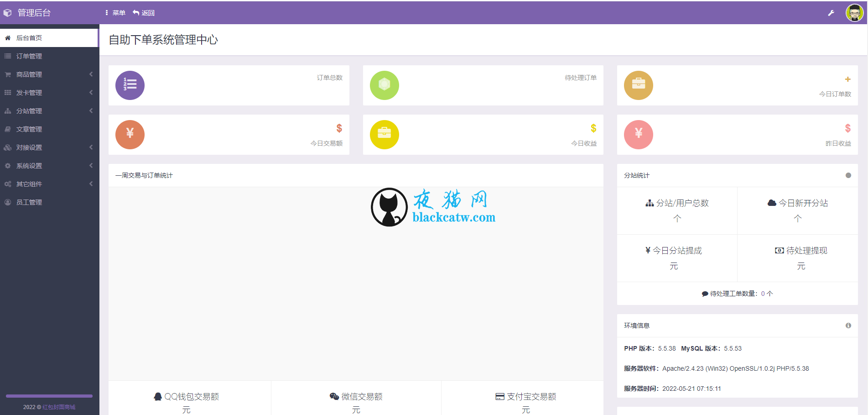The height and width of the screenshot is (415, 868).
Task: Click the 返回 back link
Action: [144, 13]
